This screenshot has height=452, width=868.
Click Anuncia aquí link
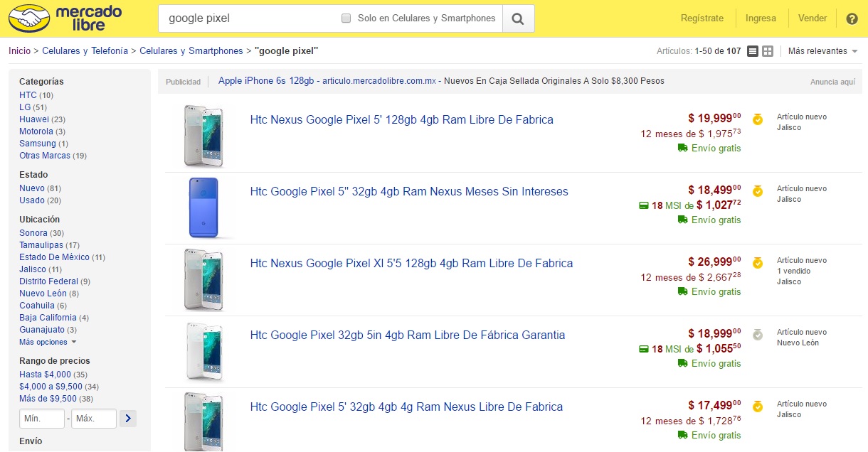[x=832, y=82]
